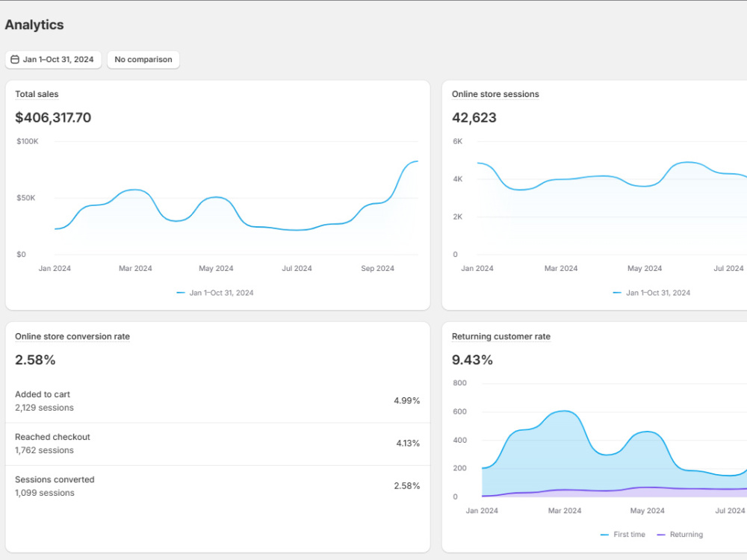Open the Jan 1–Oct 31, 2024 date range picker
747x560 pixels.
click(x=53, y=60)
